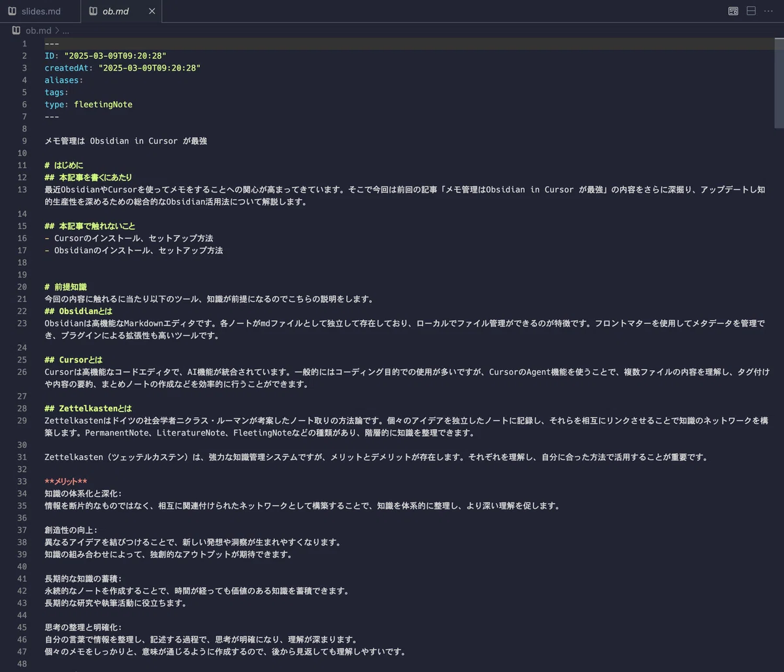
Task: Click the paragraph starting Obsidianは高機能なMarkdownエディタ
Action: click(405, 329)
